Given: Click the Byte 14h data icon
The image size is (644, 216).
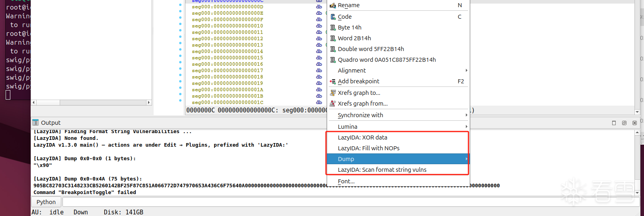Looking at the screenshot, I should coord(333,27).
